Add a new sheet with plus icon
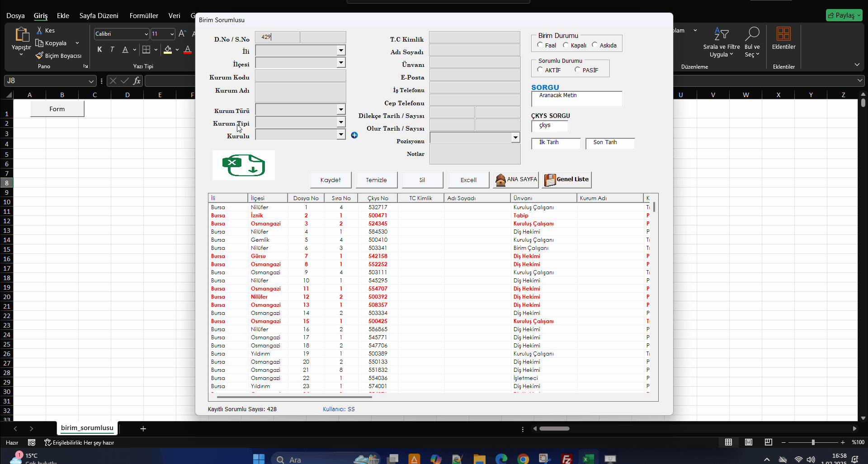 pos(143,429)
